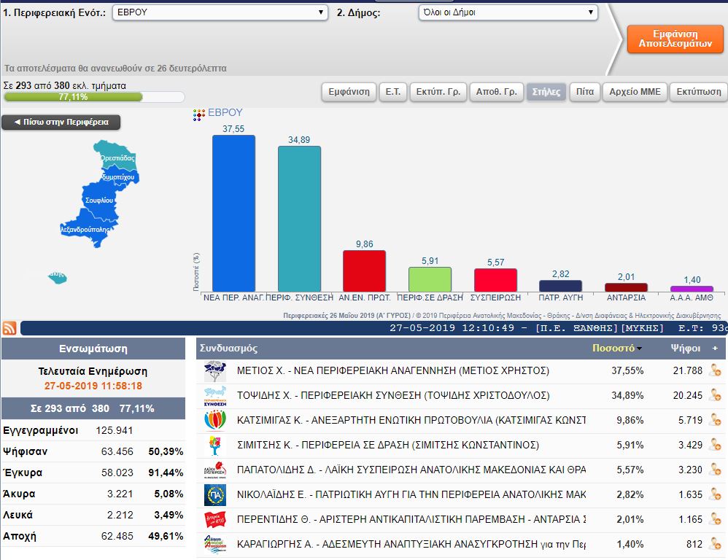Click the ΠΕΡΕΝΤΙΔΗΣ Θ. ΑΝΤΑΡΣΙΑ logo

[x=215, y=519]
